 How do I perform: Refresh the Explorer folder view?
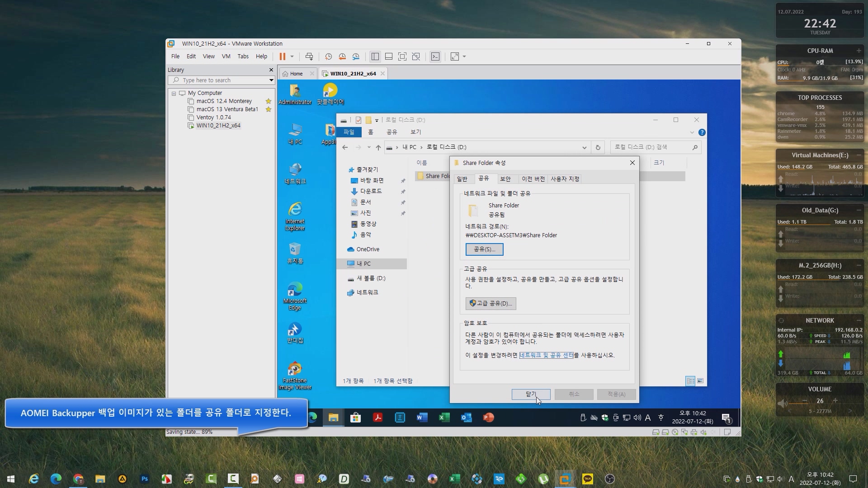(598, 147)
